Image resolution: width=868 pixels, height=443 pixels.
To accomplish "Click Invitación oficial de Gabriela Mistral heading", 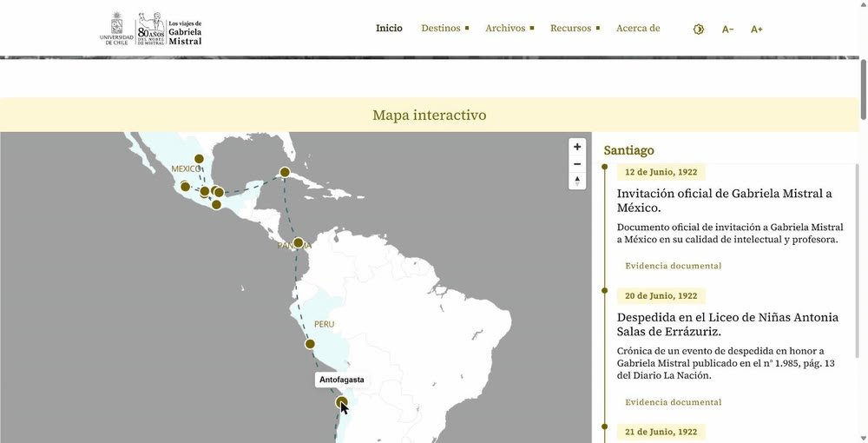I will point(725,201).
